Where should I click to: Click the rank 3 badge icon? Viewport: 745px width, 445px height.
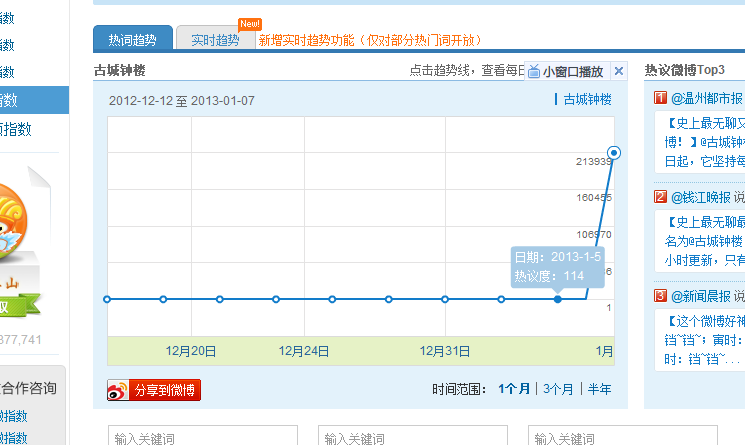tap(660, 296)
